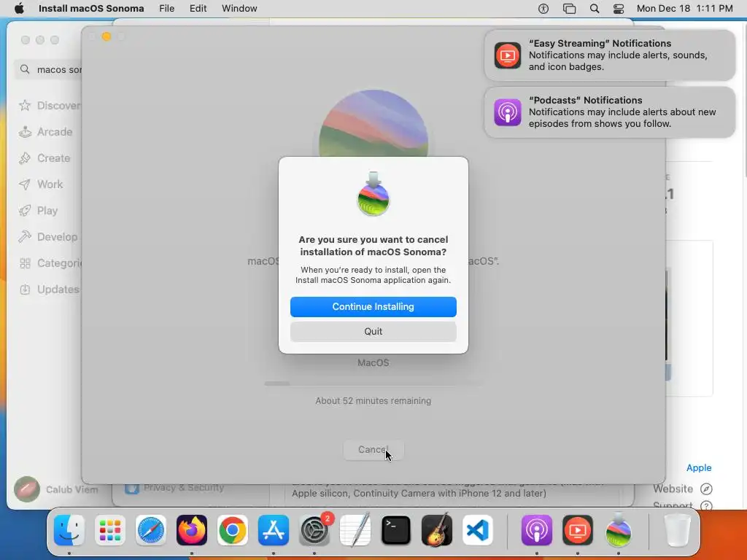
Task: Select Create in App Store sidebar
Action: pos(44,158)
